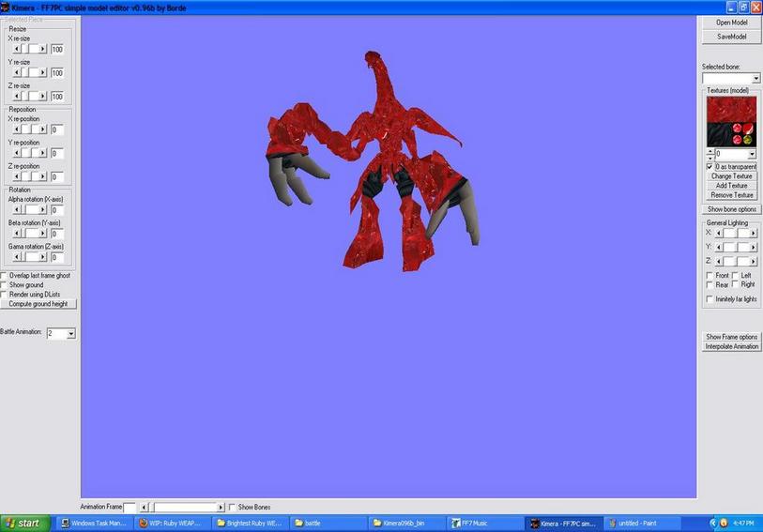Click Animation Frame scrollbar right arrow

(221, 508)
